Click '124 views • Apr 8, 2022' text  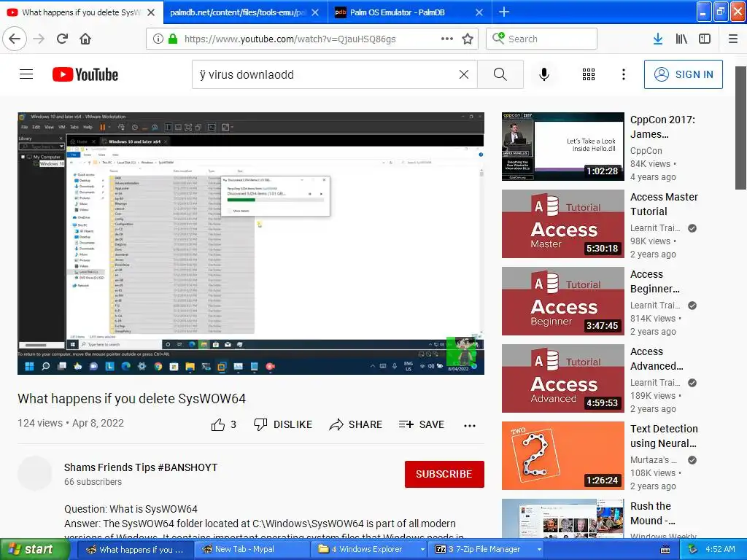click(x=71, y=423)
